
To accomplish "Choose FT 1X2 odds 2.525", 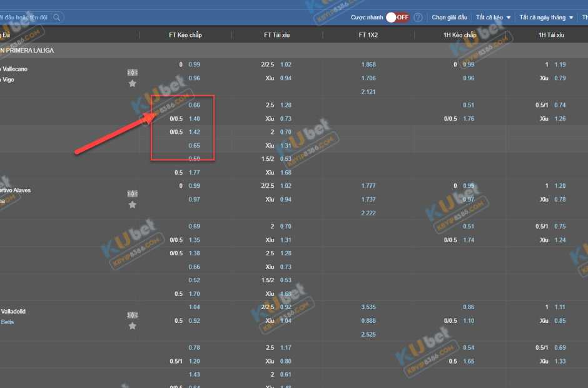I will tap(368, 334).
